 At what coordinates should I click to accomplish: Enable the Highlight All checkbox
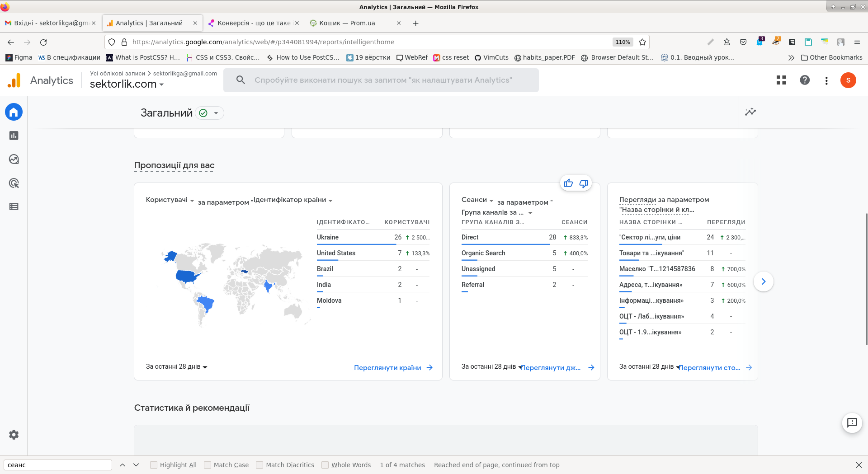pyautogui.click(x=154, y=465)
